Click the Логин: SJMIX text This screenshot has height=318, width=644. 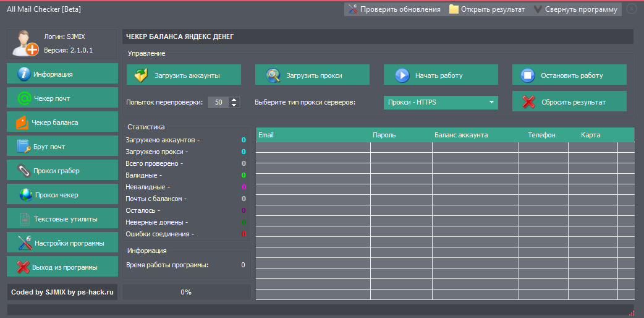pos(64,37)
